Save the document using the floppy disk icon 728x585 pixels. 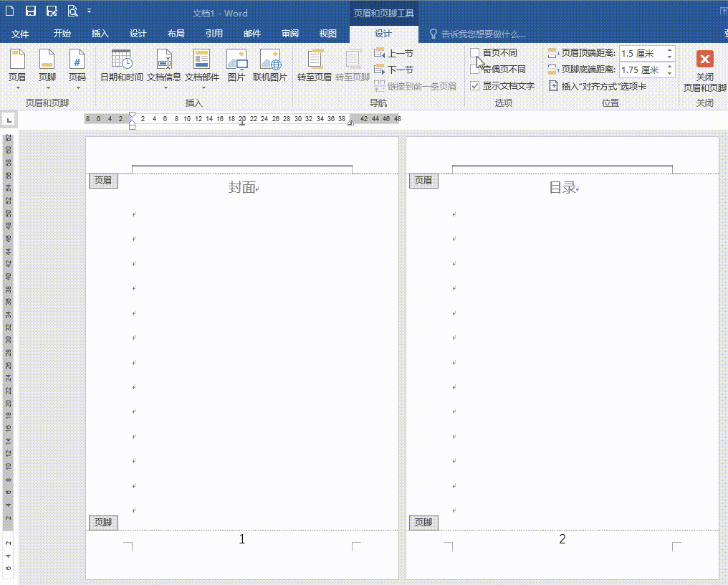click(x=31, y=11)
